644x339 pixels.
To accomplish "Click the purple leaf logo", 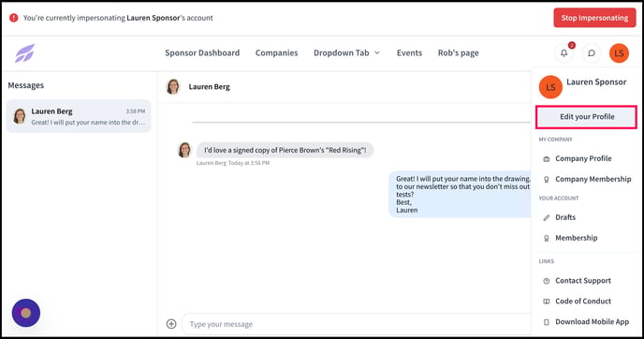I will pos(25,53).
